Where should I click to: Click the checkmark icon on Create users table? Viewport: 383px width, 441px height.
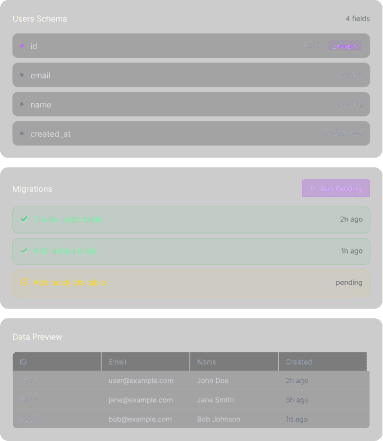click(24, 219)
